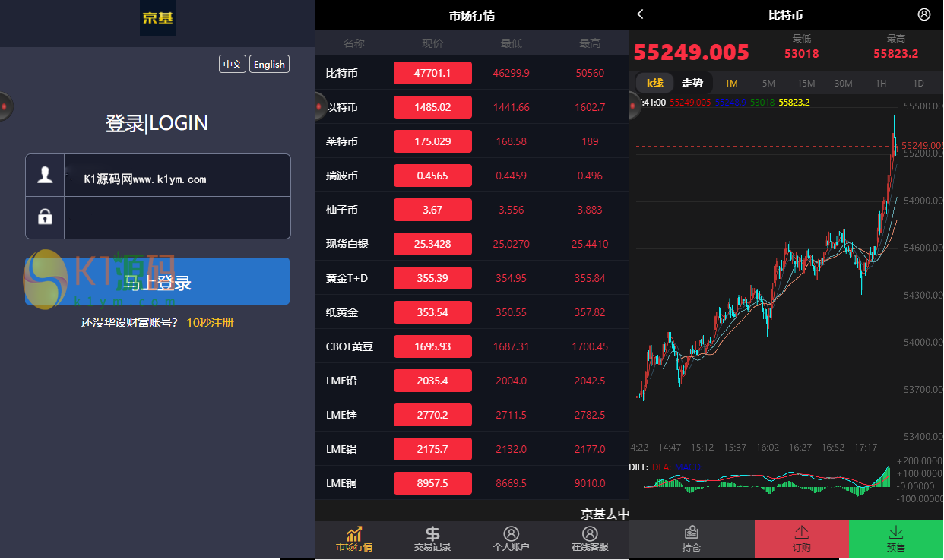Click the 比特币 price button 47701.1
944x560 pixels.
click(x=432, y=73)
